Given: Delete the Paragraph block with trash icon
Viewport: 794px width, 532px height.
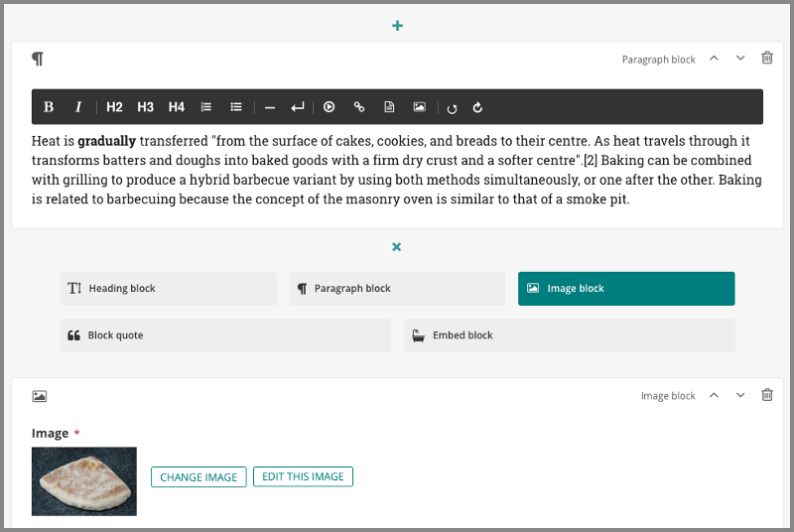Looking at the screenshot, I should [x=767, y=59].
